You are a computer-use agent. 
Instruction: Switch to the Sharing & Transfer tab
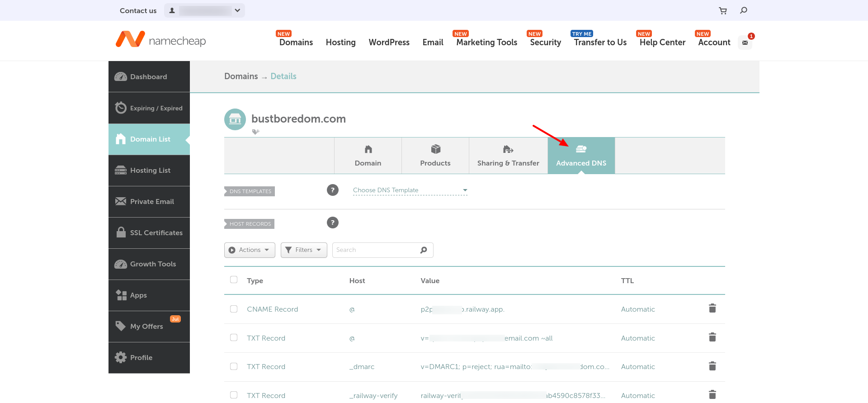508,156
